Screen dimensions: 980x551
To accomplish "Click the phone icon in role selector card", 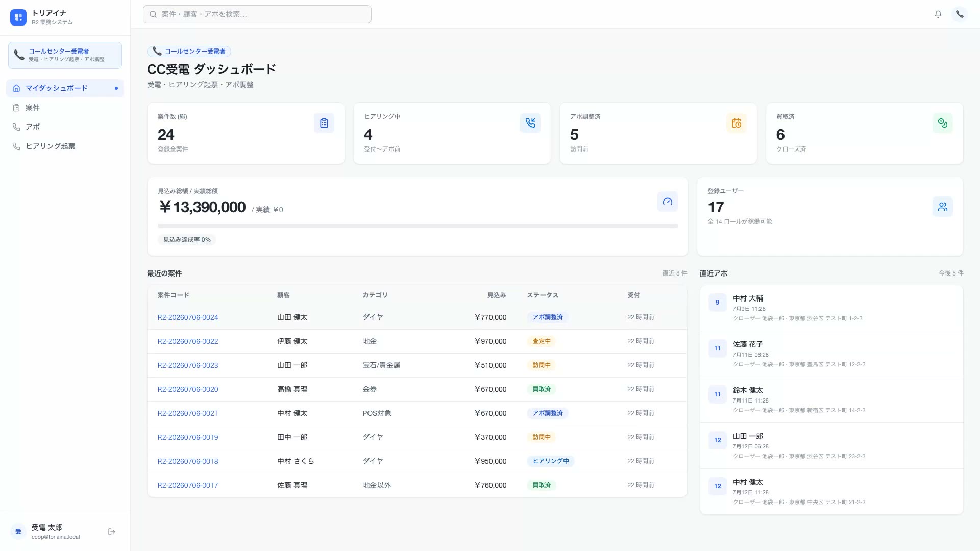I will point(19,55).
